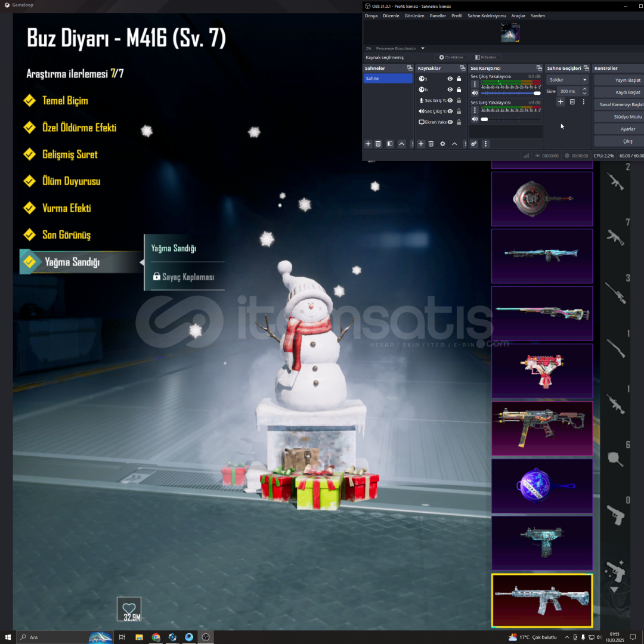Open transition properties three-dot menu
The image size is (644, 644).
click(x=584, y=102)
